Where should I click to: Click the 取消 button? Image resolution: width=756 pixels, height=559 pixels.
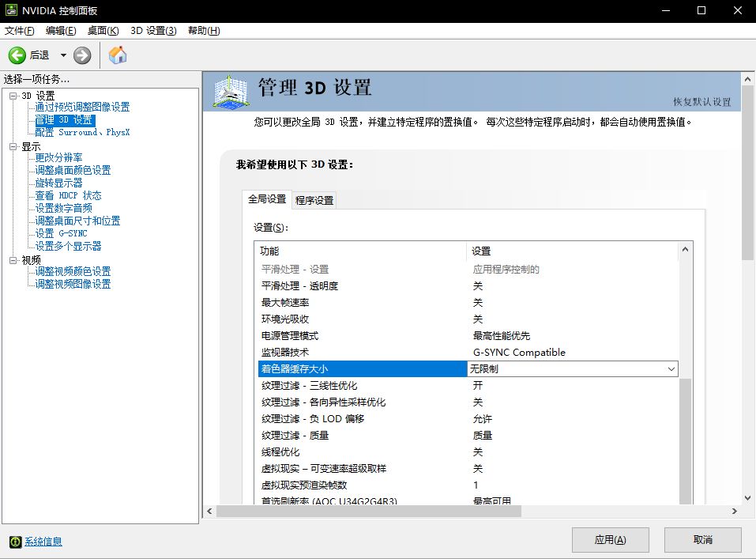click(703, 540)
